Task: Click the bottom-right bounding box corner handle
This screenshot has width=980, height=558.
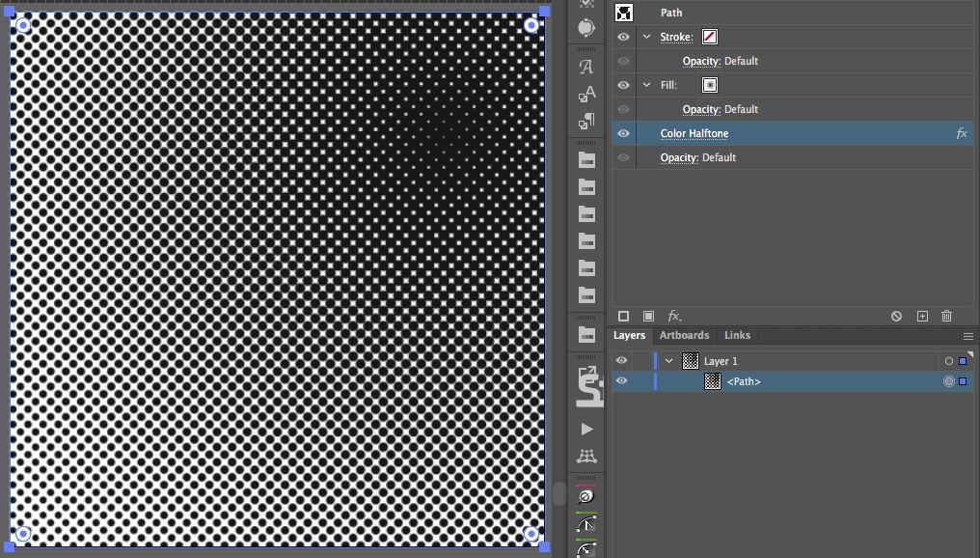Action: click(x=544, y=547)
